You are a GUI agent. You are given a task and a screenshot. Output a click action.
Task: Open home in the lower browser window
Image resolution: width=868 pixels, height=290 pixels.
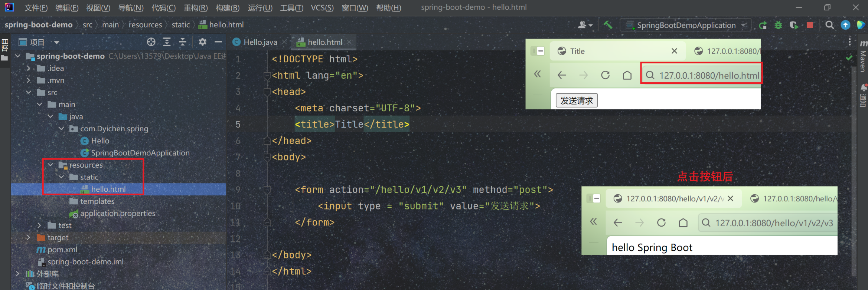(x=683, y=223)
